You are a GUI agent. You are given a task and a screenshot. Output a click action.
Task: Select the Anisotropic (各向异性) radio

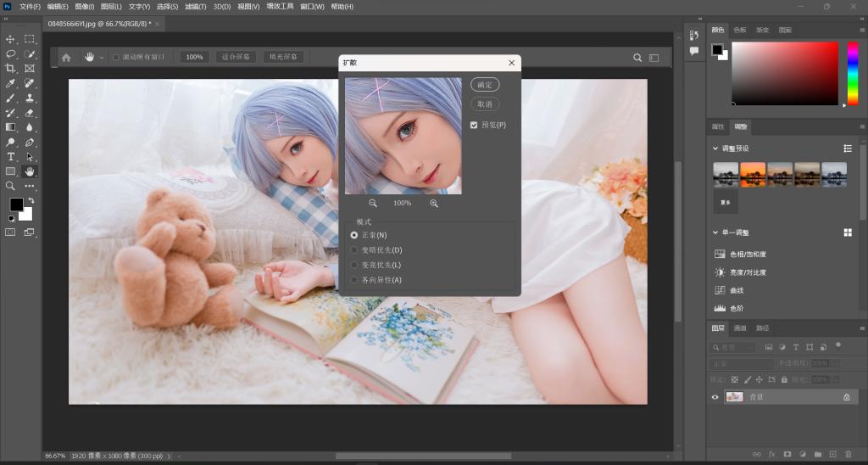click(354, 280)
